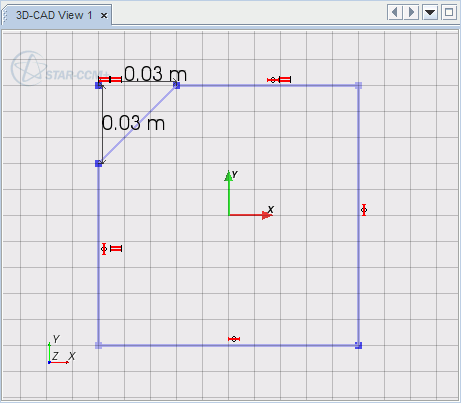
Task: Close the 3D-CAD View 1 tab
Action: click(x=104, y=16)
